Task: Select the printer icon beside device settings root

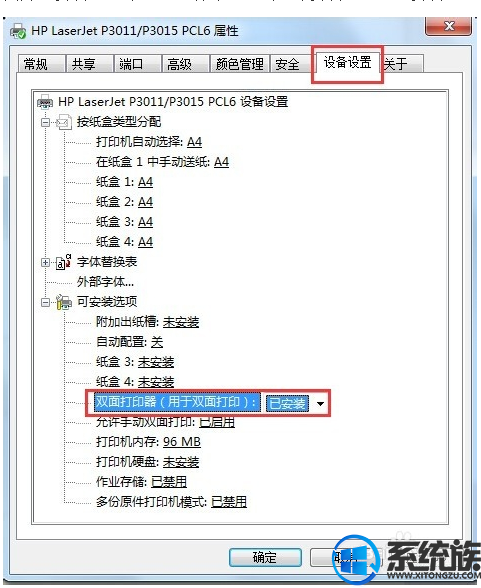Action: [x=45, y=102]
